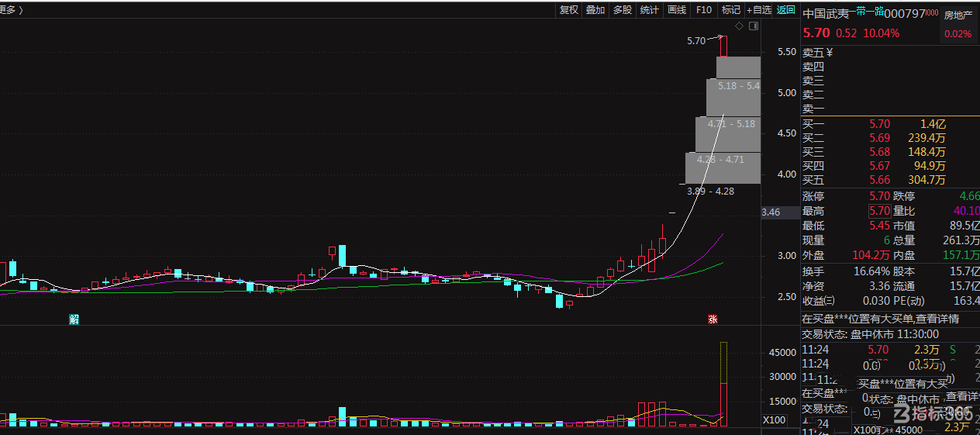Viewport: 980px width, 435px height.
Task: Click the 跌停 limit-down value 4.66
Action: (969, 197)
